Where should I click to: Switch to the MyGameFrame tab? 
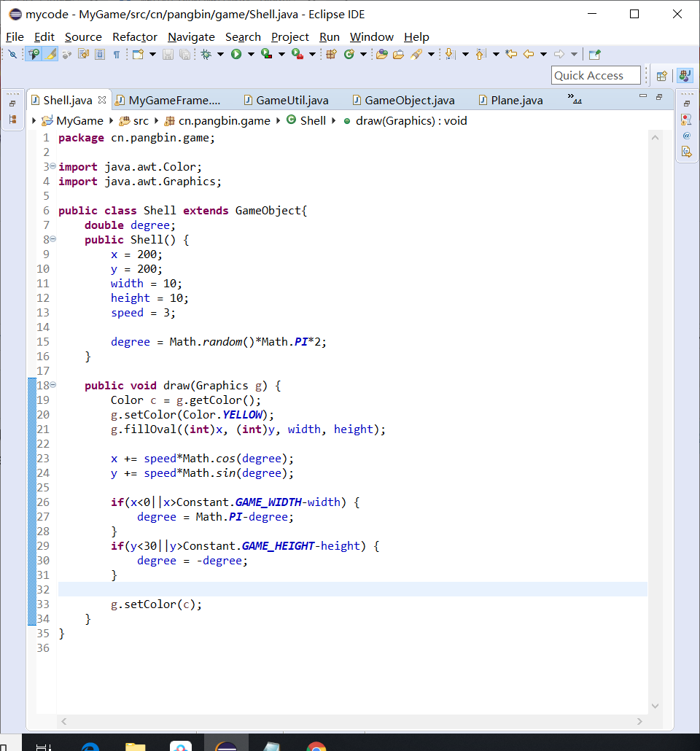point(168,100)
